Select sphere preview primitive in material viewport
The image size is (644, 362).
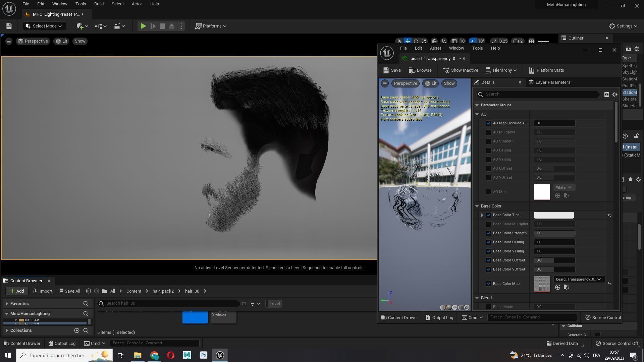point(449,307)
